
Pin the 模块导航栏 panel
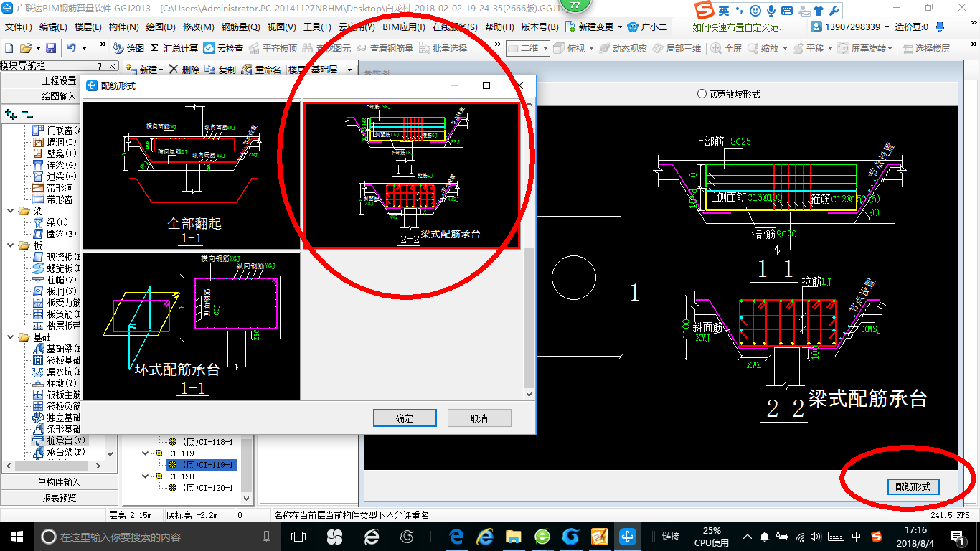tap(99, 66)
